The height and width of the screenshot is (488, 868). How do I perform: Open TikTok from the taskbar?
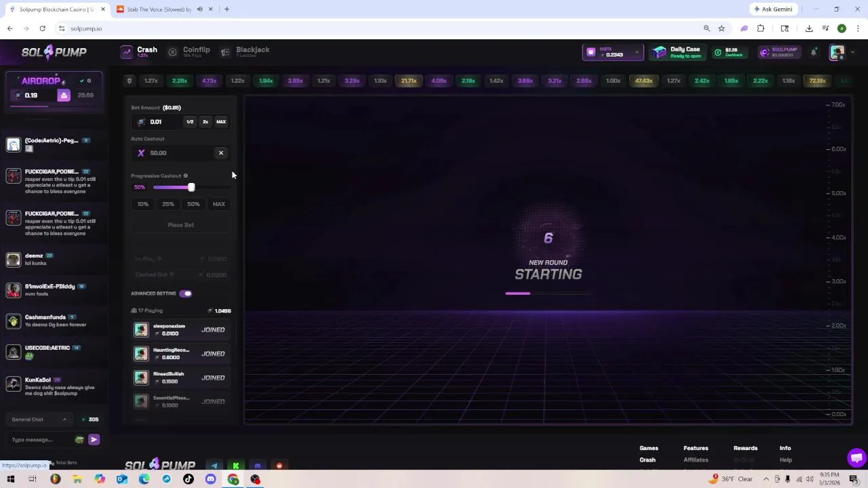click(x=189, y=479)
